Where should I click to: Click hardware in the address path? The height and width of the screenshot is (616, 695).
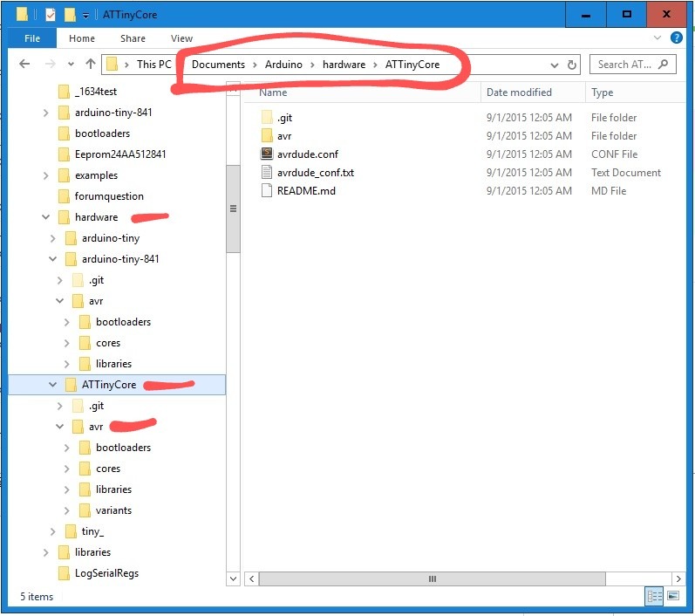pyautogui.click(x=344, y=65)
